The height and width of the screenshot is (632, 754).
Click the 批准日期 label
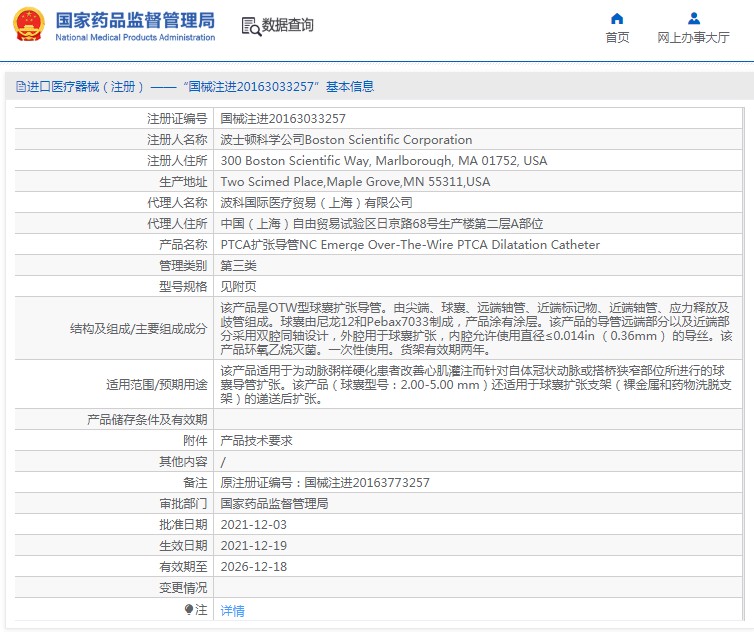coord(183,525)
